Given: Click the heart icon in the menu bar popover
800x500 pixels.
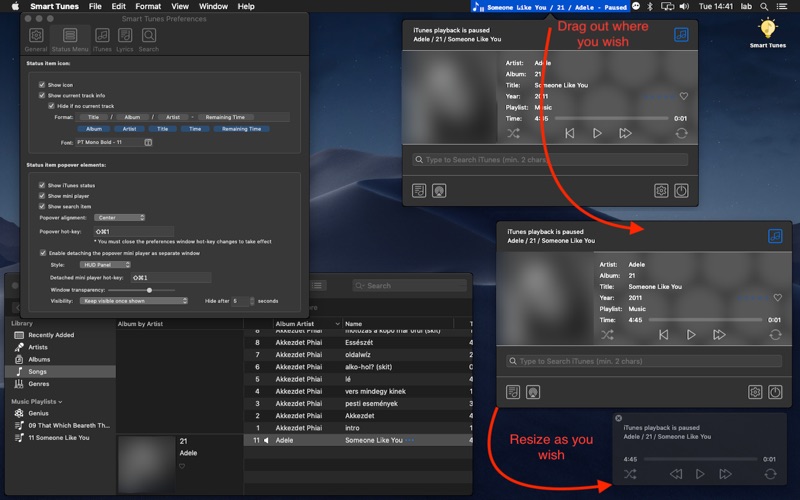Looking at the screenshot, I should (x=684, y=96).
